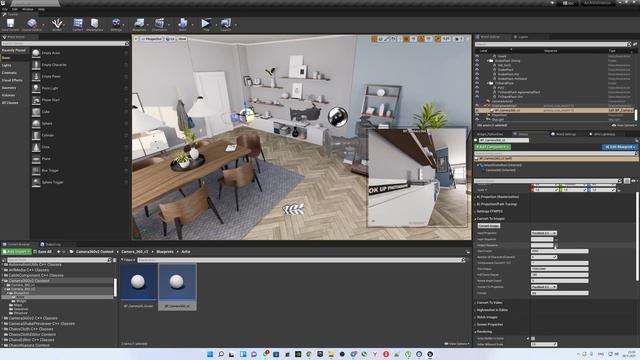Screen dimensions: 640x360
Task: Select the Sphere primitive
Action: (x=80, y=123)
